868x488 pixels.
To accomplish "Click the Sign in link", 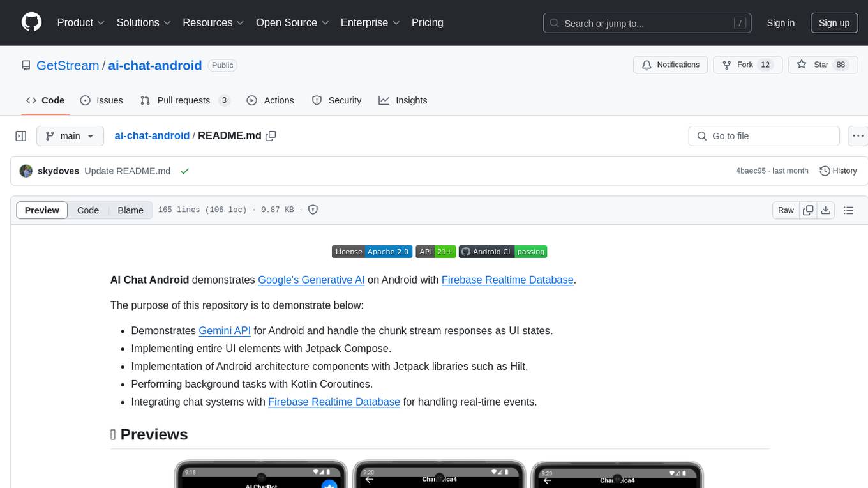I will (781, 23).
